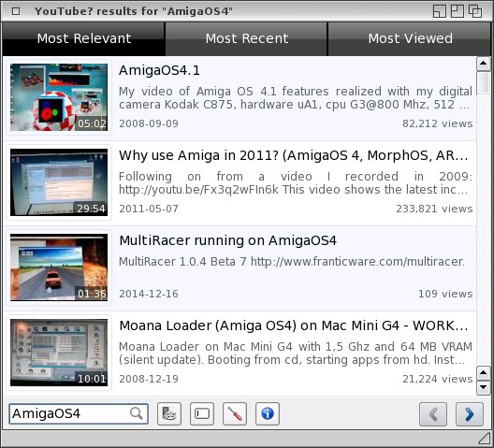Click the youtu.be/Fx3q2wFIn6k description text
The height and width of the screenshot is (448, 494).
point(296,183)
